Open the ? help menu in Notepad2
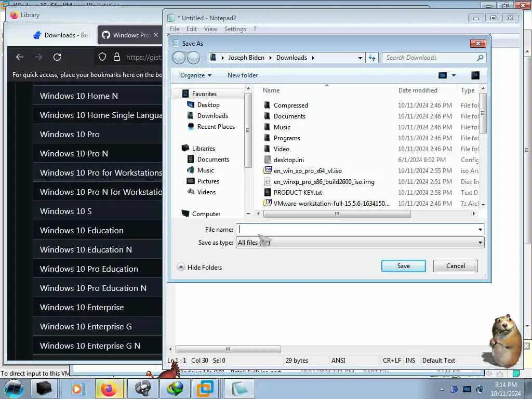Image resolution: width=532 pixels, height=399 pixels. 255,29
